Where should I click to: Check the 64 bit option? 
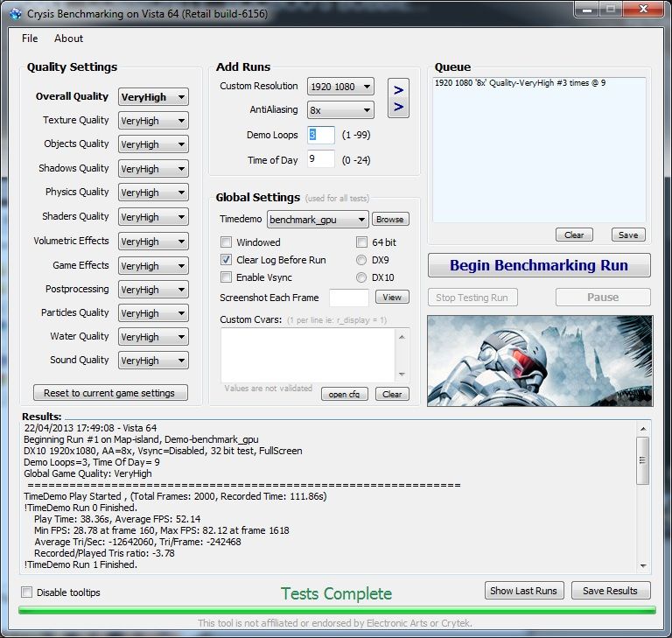pyautogui.click(x=361, y=242)
